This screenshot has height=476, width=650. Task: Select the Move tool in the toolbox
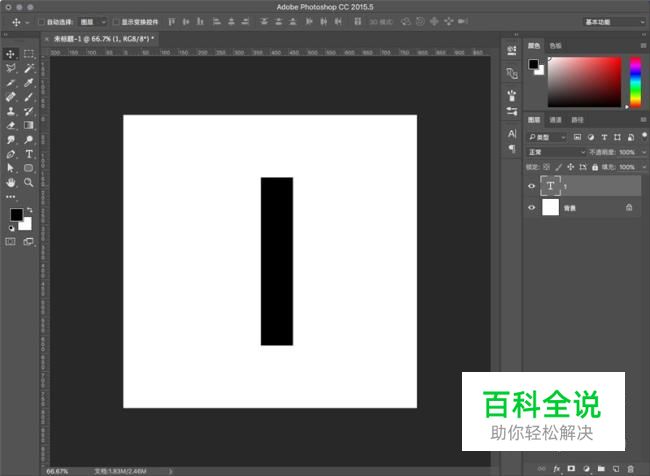[x=11, y=54]
